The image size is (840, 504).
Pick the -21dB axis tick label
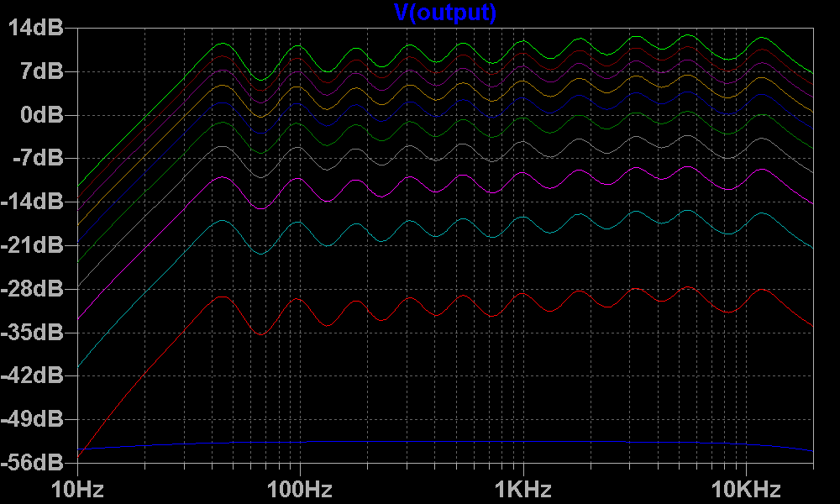(37, 245)
